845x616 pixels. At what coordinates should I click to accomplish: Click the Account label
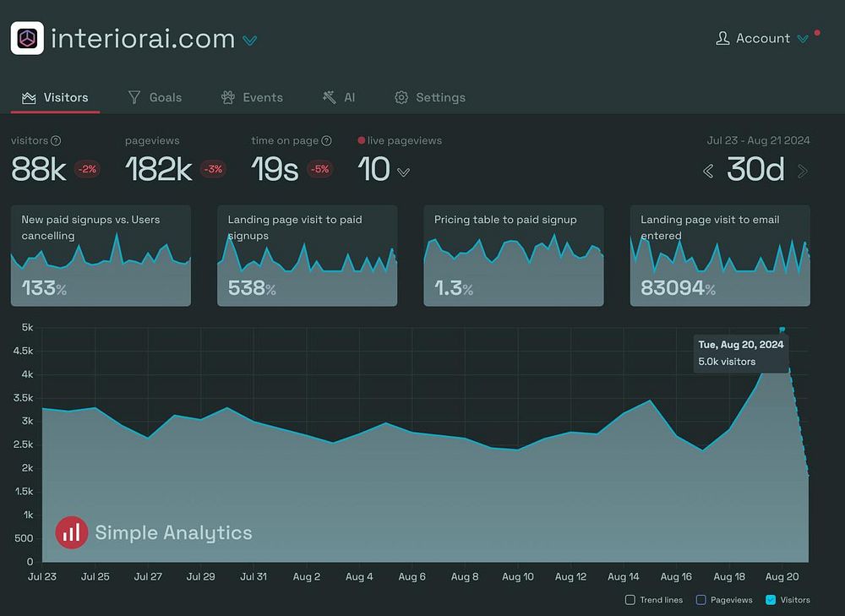tap(763, 38)
